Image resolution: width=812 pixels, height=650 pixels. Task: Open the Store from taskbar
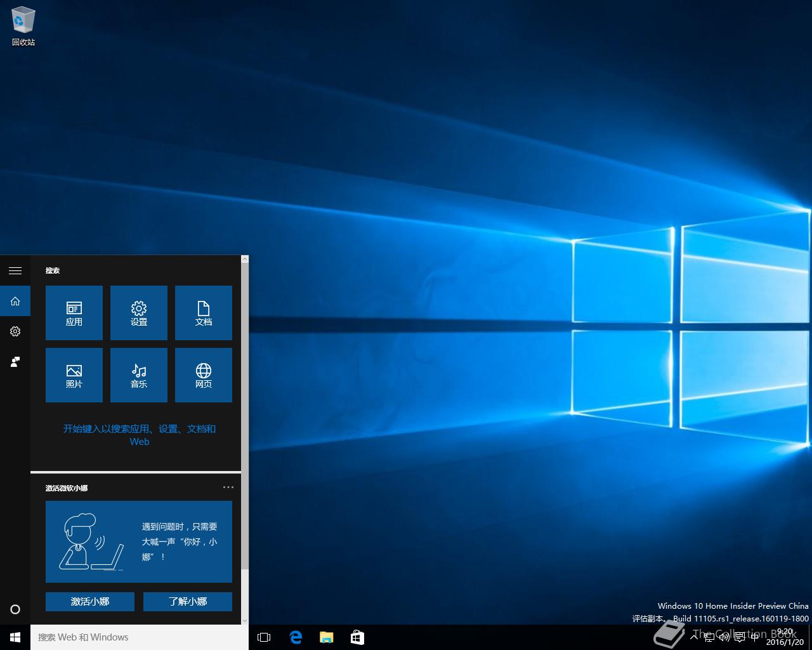click(x=358, y=637)
